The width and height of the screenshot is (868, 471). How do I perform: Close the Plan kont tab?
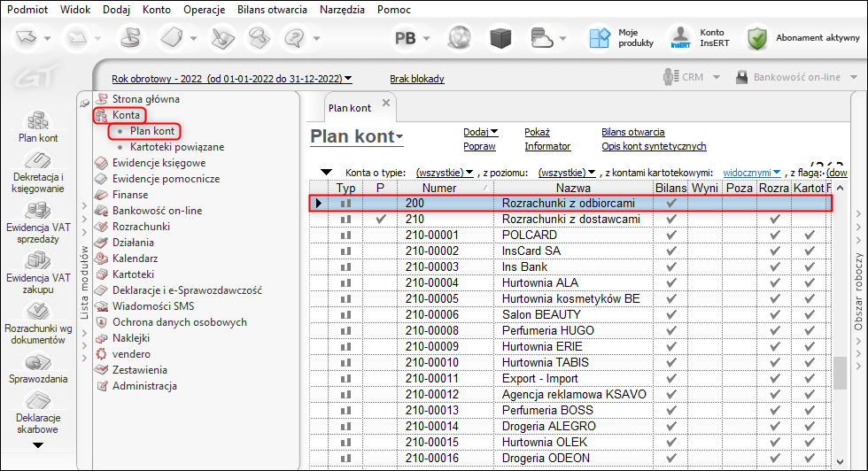pos(386,103)
